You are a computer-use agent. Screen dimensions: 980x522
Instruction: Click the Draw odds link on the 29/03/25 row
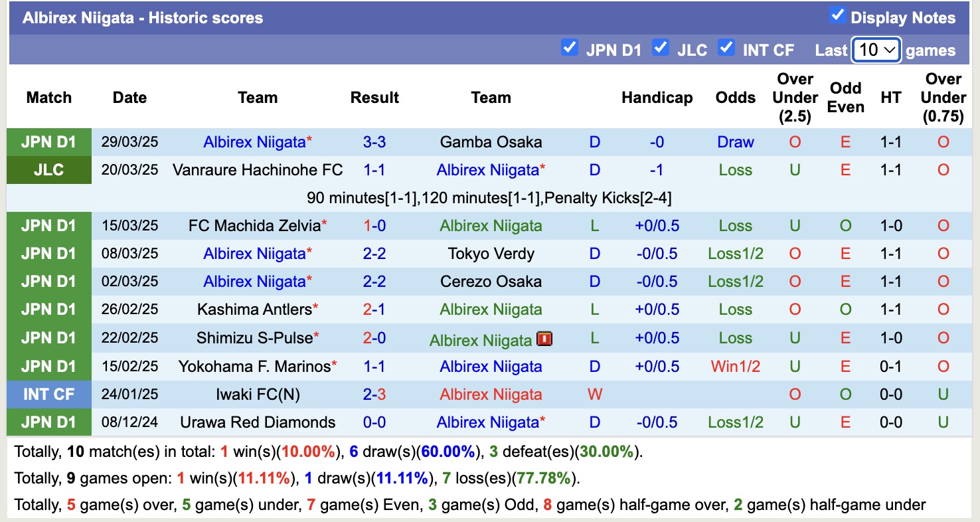735,141
